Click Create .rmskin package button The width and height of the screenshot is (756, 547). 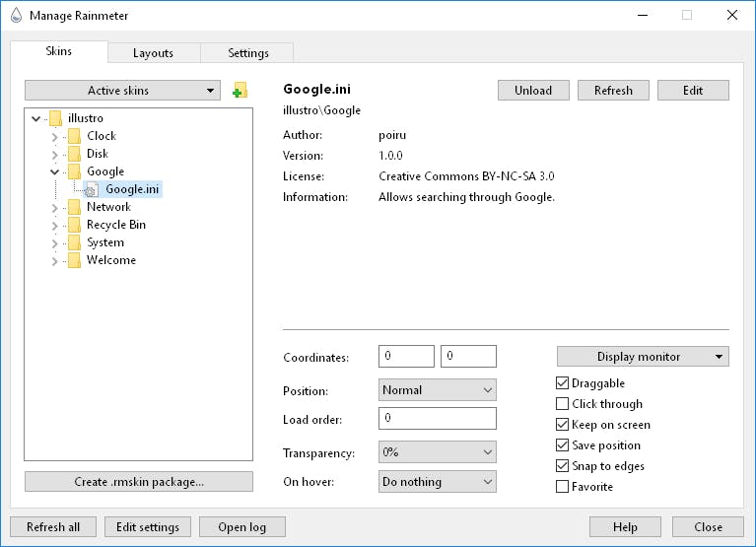coord(138,482)
